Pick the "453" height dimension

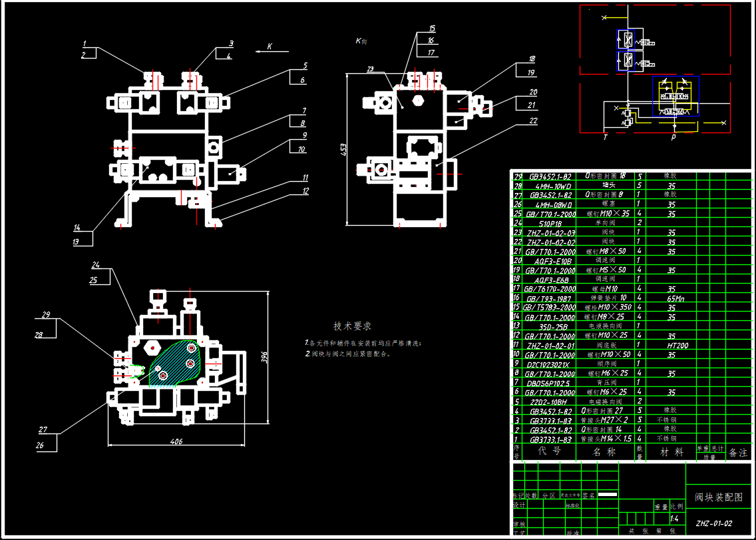(343, 150)
